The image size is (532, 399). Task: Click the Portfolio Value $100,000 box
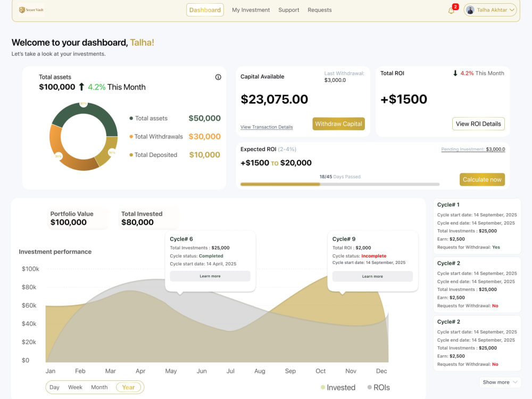[x=78, y=218]
